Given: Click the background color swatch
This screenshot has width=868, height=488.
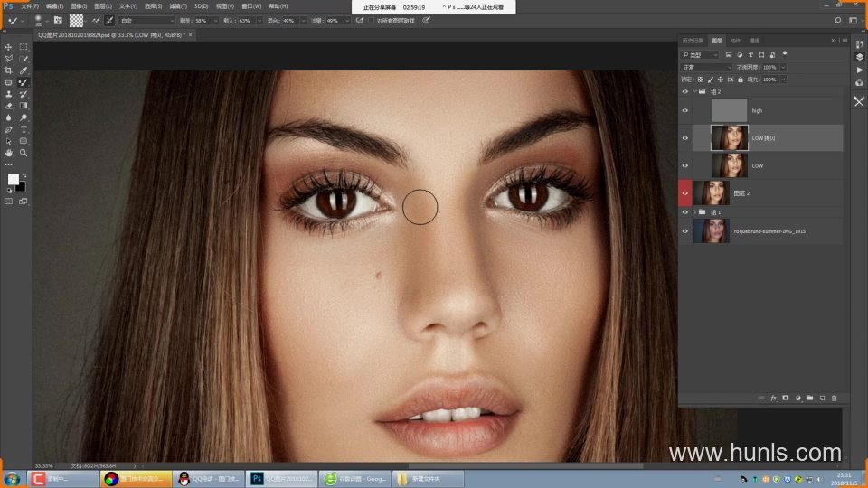Looking at the screenshot, I should click(21, 187).
